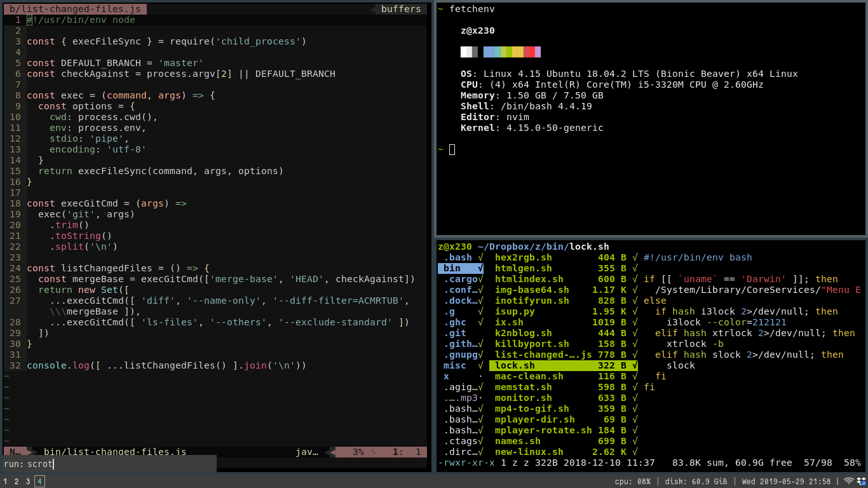This screenshot has width=868, height=488.
Task: Click the 'fetchenv' command in terminal
Action: (x=472, y=9)
